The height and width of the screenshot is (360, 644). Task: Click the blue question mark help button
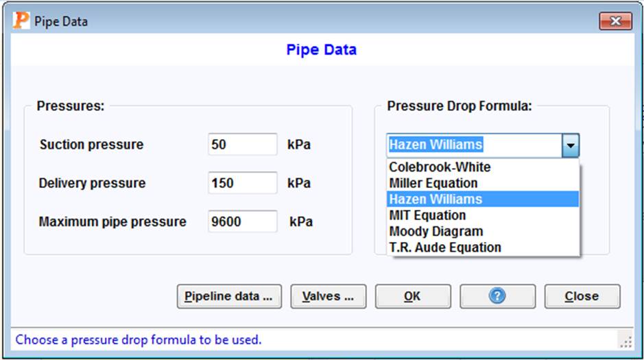(x=497, y=296)
